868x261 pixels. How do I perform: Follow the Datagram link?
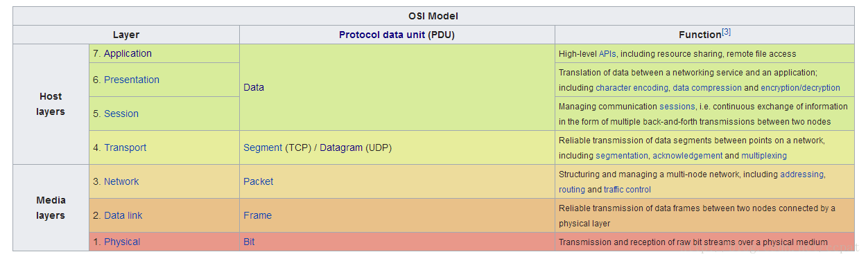tap(341, 147)
